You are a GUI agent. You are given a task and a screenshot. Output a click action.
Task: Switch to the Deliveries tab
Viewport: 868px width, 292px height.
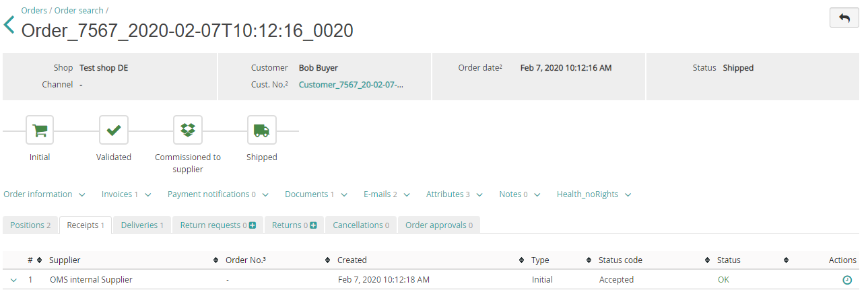142,225
